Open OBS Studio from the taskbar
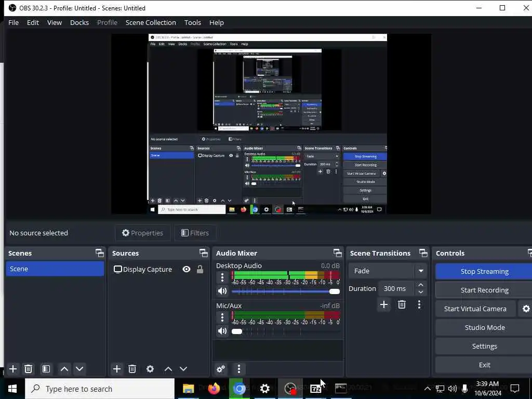 point(290,389)
